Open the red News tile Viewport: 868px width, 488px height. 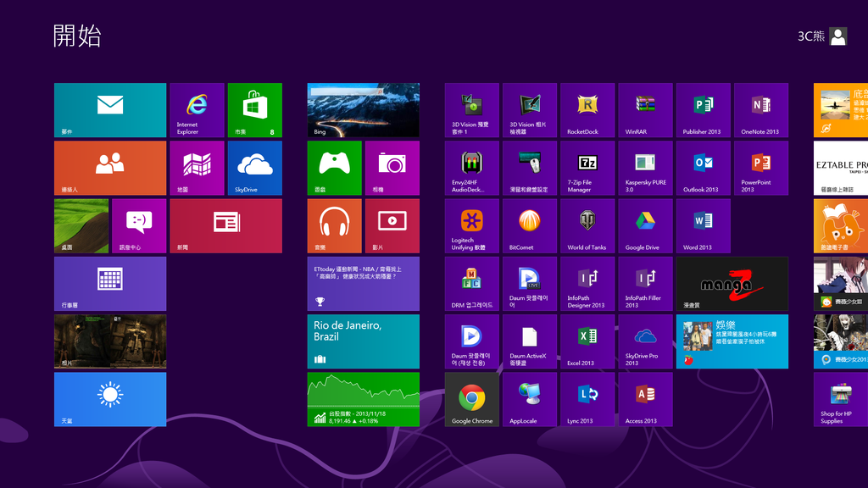(225, 225)
